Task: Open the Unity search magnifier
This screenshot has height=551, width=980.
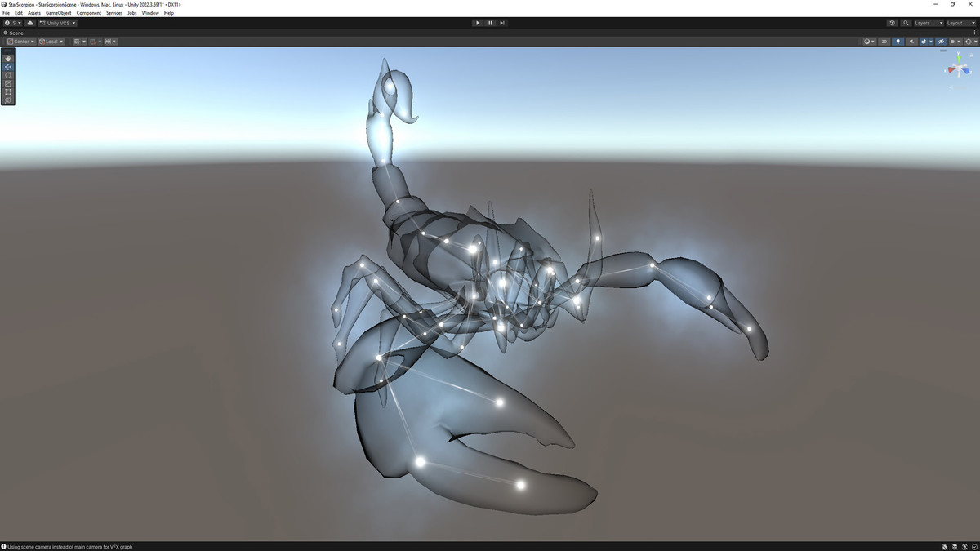Action: pyautogui.click(x=906, y=23)
